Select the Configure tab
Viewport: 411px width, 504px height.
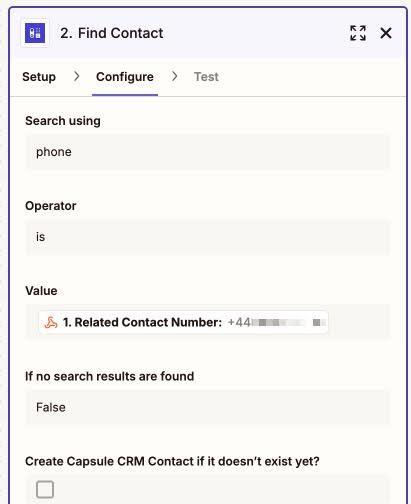[x=125, y=77]
